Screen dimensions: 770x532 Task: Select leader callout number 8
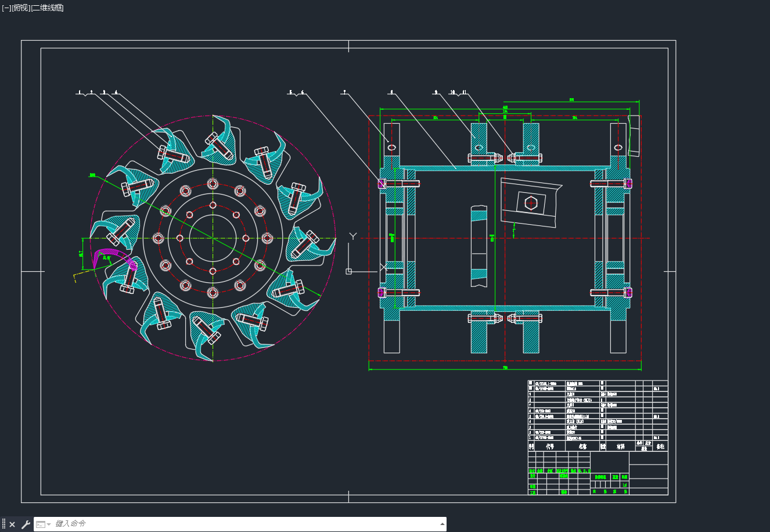[x=391, y=92]
